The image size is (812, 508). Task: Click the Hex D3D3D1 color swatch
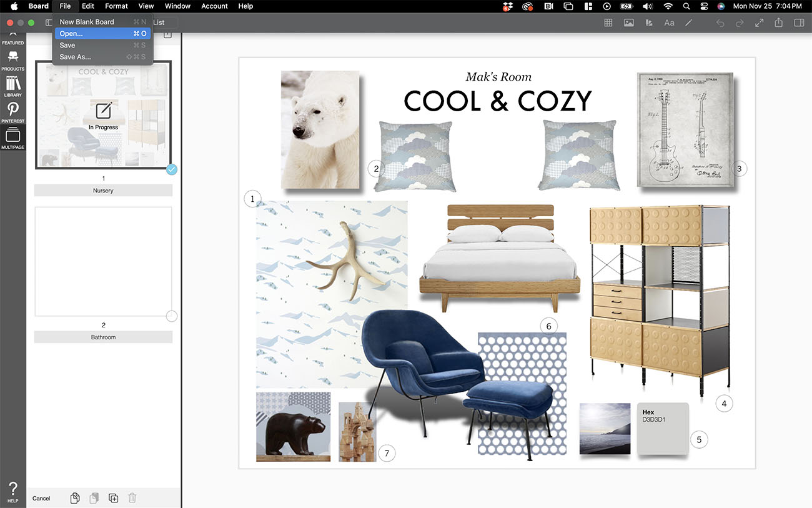(662, 429)
